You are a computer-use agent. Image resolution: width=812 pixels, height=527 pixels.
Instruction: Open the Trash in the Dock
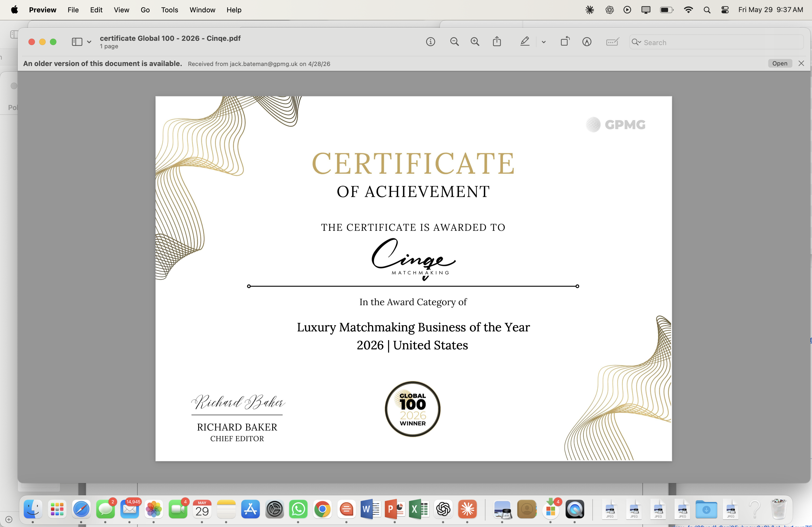(779, 508)
